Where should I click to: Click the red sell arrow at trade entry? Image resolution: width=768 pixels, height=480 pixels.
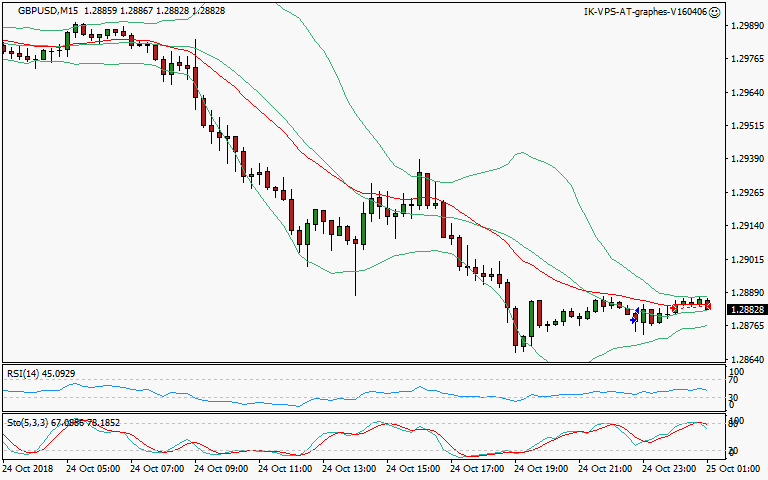click(x=675, y=309)
